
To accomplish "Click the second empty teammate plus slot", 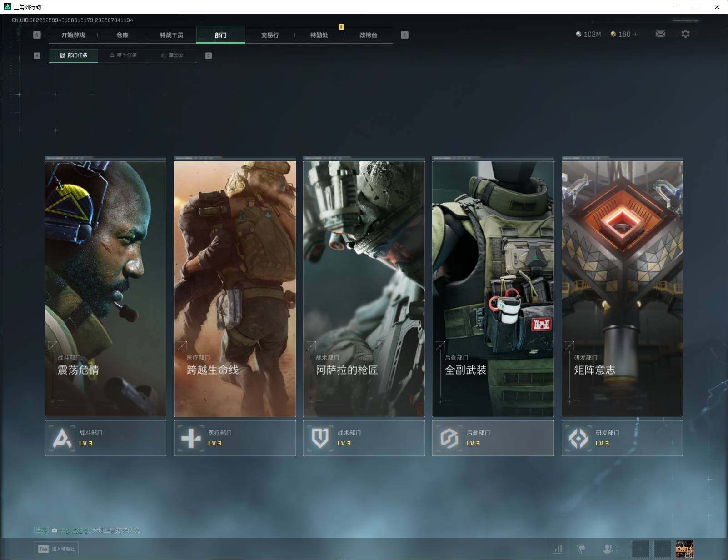I will 663,549.
